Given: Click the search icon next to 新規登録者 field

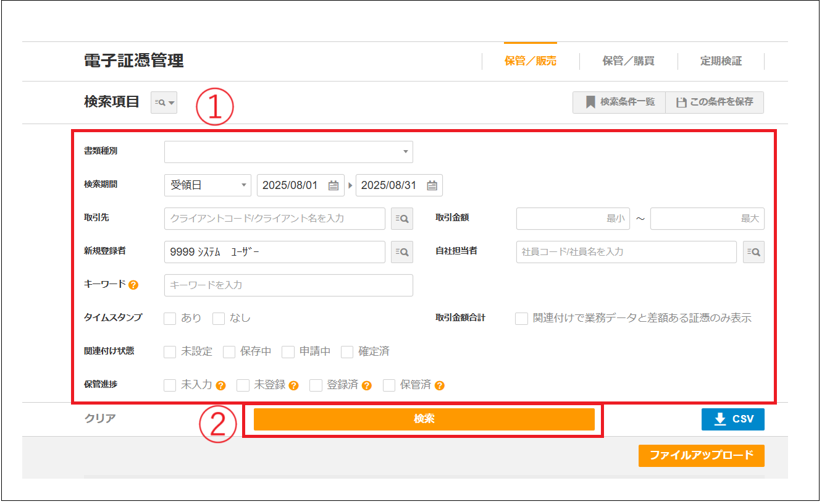Looking at the screenshot, I should (x=401, y=252).
